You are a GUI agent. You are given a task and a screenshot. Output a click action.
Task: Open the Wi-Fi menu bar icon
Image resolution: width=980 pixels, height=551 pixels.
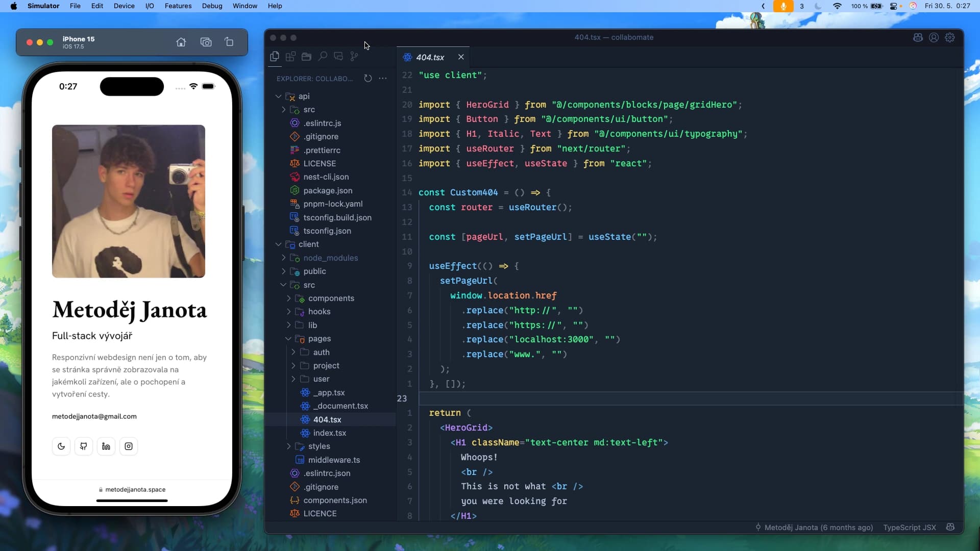point(837,6)
